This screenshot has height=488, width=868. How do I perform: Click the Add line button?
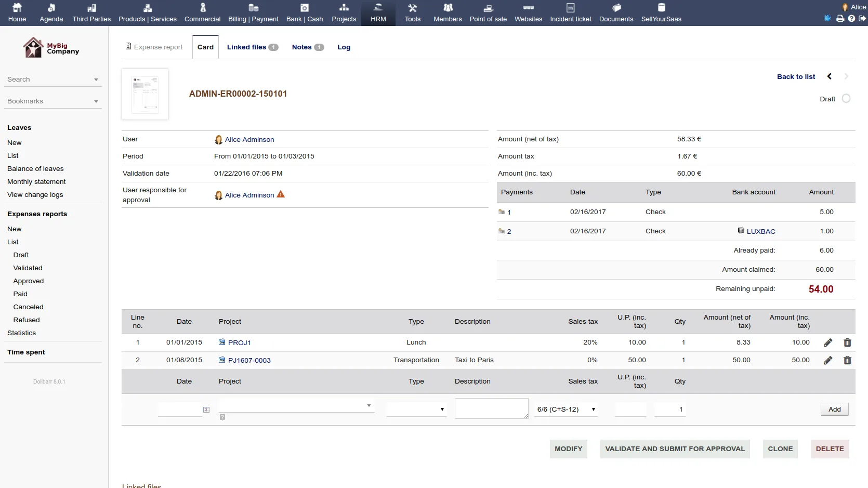coord(834,410)
